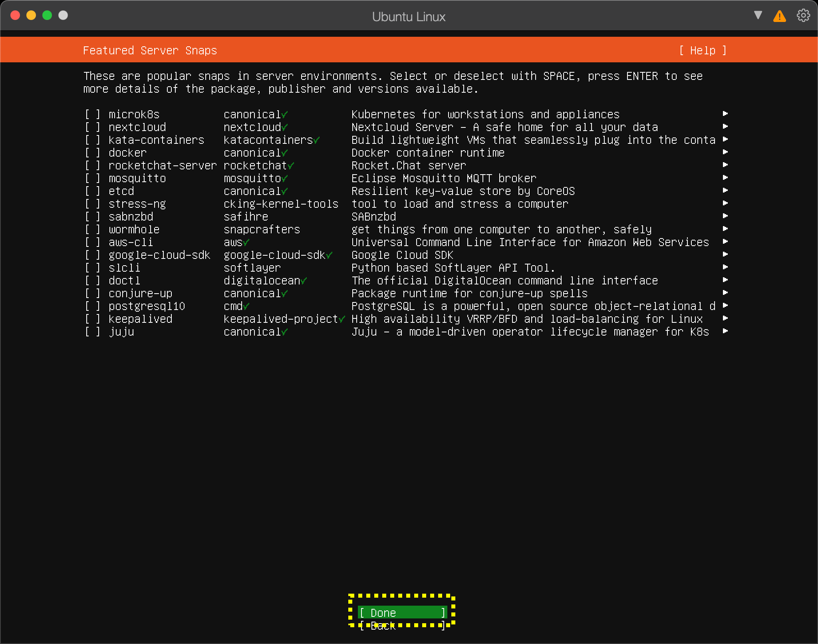Enable the docker snap checkbox
Screen dimensions: 818x644
pos(92,153)
